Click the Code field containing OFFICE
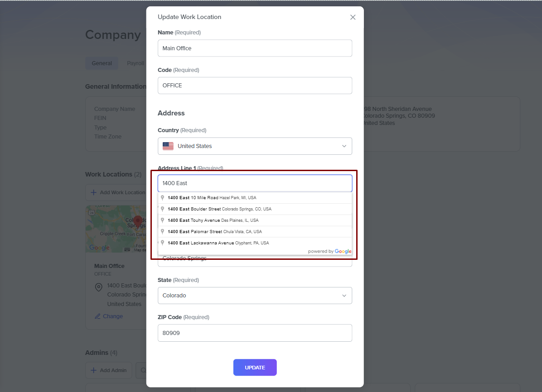The width and height of the screenshot is (542, 392). pyautogui.click(x=255, y=86)
